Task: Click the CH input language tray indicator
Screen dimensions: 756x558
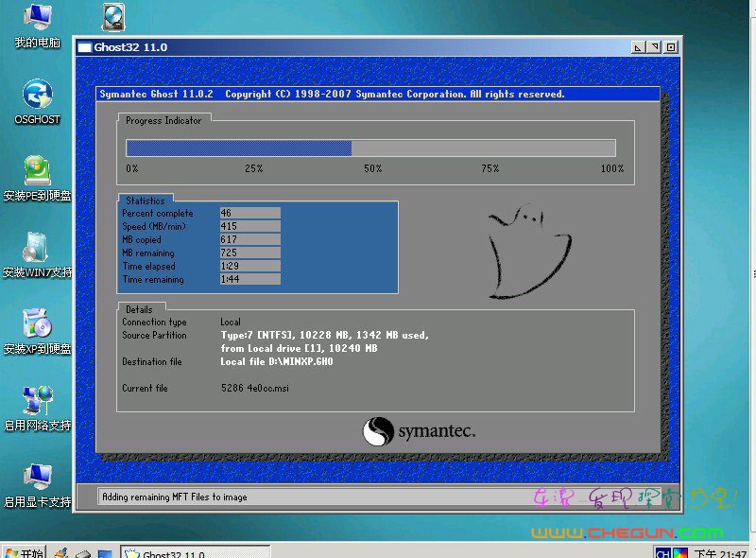Action: coord(663,553)
